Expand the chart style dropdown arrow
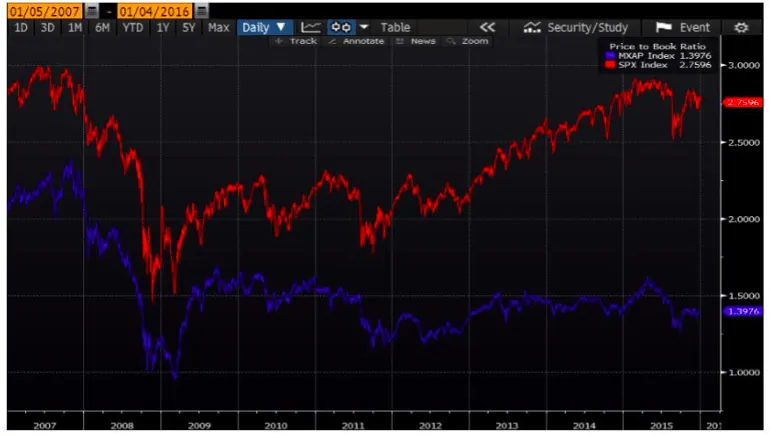This screenshot has height=435, width=770. point(364,27)
